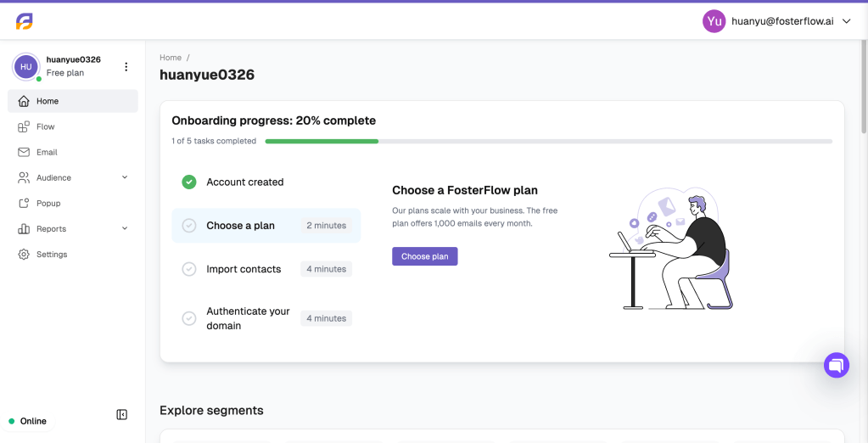Click the Home breadcrumb link
The width and height of the screenshot is (868, 443).
[x=171, y=58]
